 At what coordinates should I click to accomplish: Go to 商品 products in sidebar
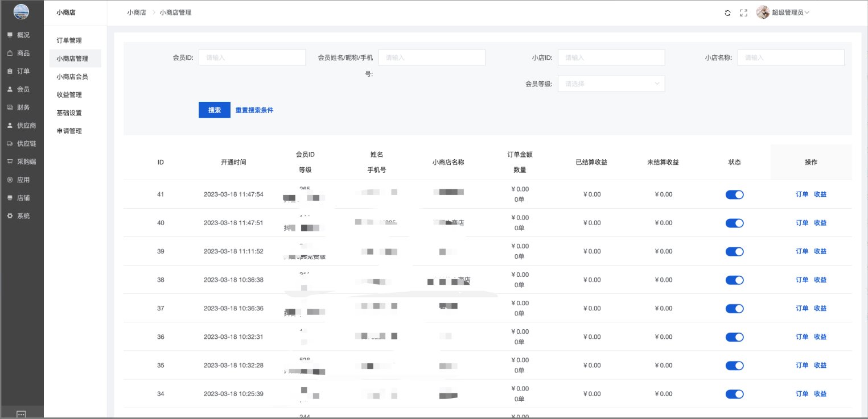[x=23, y=53]
